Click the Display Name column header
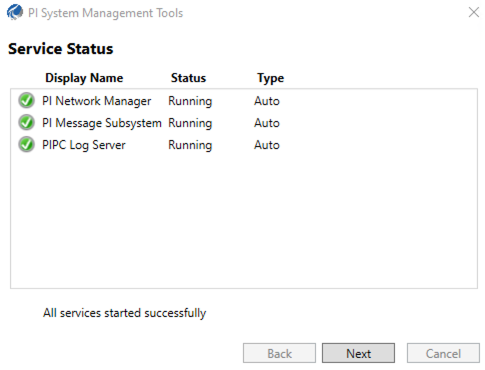 pos(84,78)
